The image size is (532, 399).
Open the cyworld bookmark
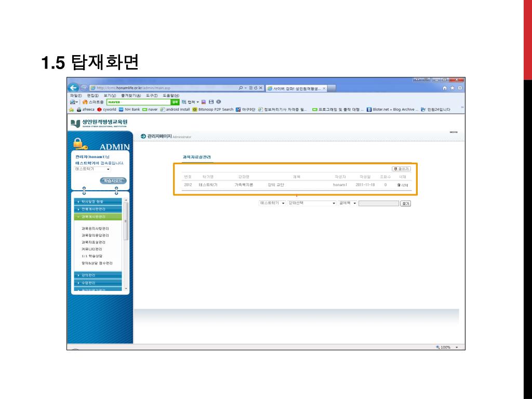pos(107,110)
